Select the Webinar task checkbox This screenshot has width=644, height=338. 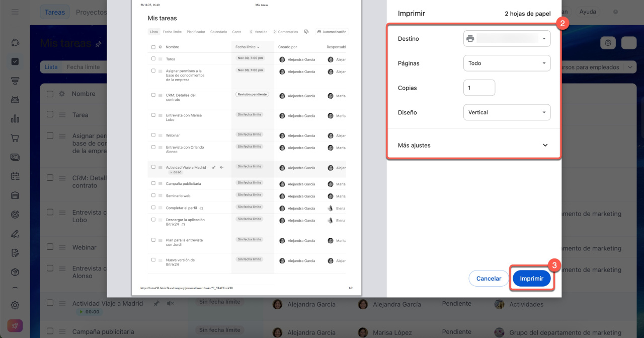(50, 247)
